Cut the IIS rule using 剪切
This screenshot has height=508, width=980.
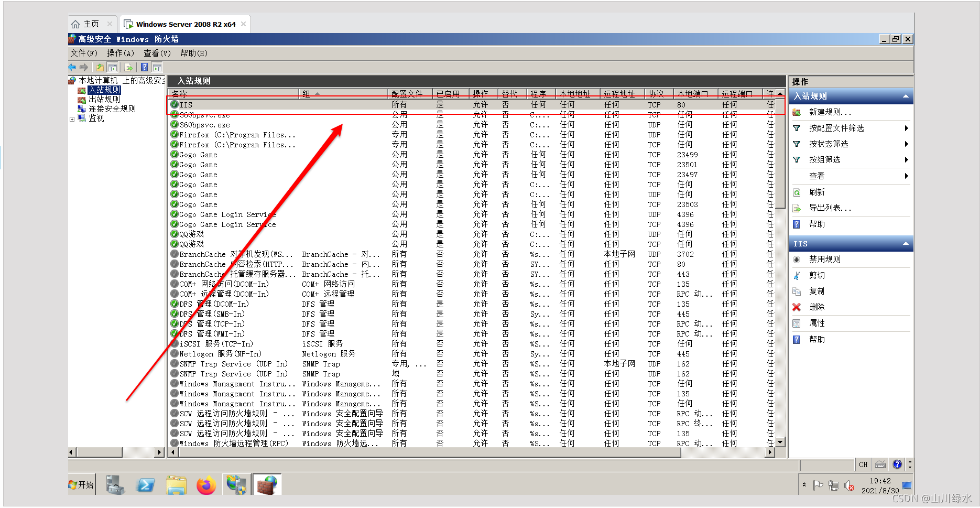(x=816, y=275)
